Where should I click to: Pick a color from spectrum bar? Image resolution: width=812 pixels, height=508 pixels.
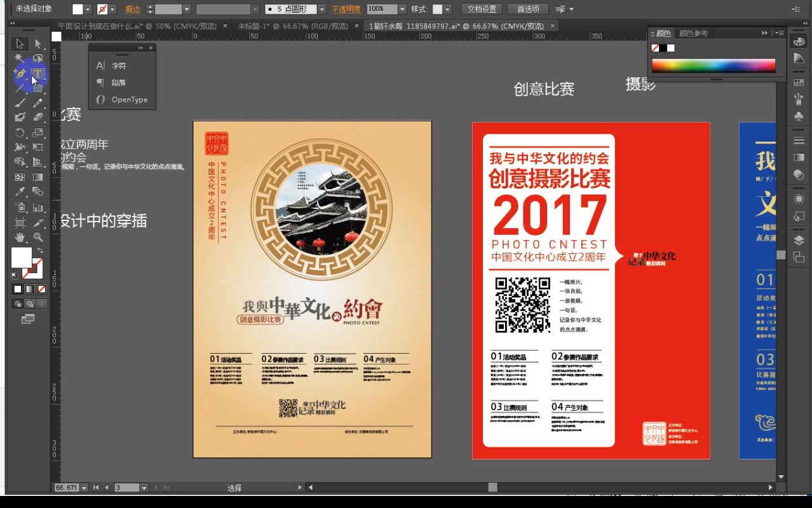pyautogui.click(x=714, y=65)
